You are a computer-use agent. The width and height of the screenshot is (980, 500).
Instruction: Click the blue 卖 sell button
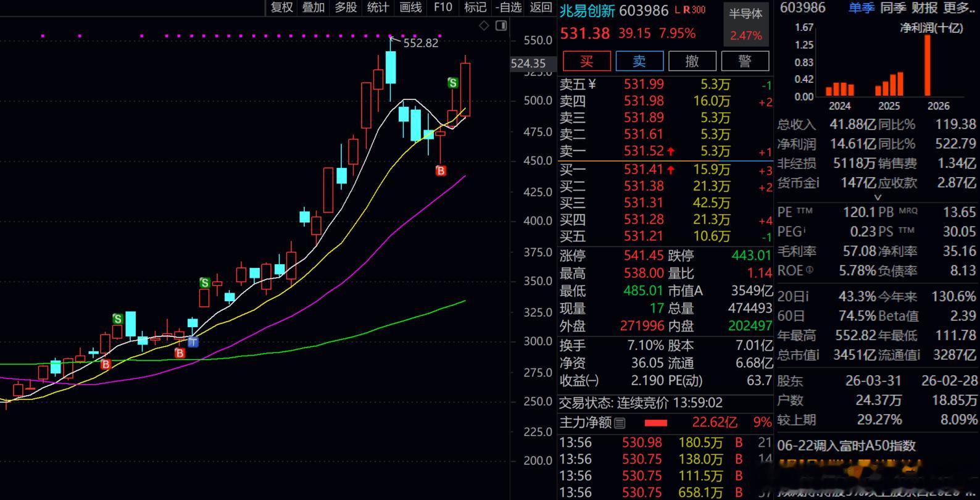pos(639,61)
